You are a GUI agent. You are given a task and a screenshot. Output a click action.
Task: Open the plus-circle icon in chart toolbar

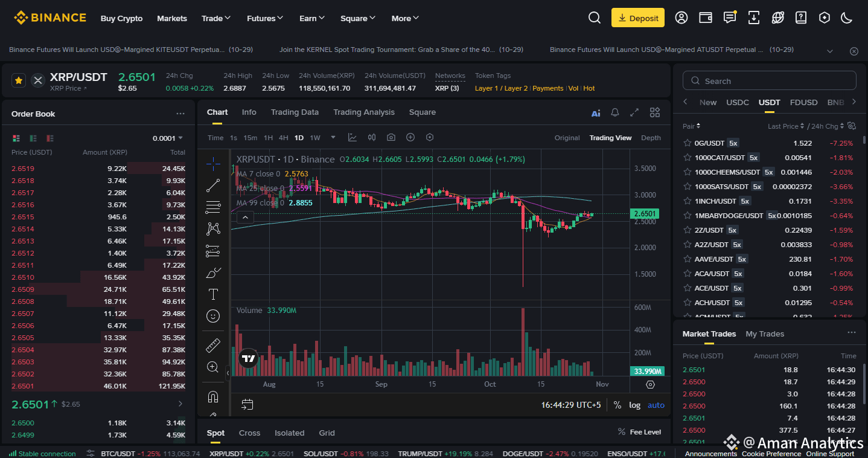click(x=410, y=138)
